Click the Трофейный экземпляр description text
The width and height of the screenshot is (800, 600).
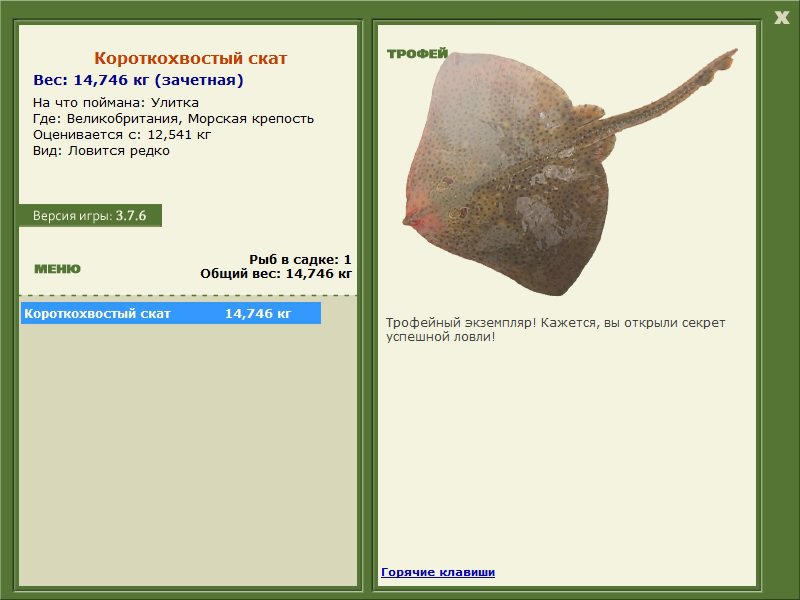click(555, 330)
